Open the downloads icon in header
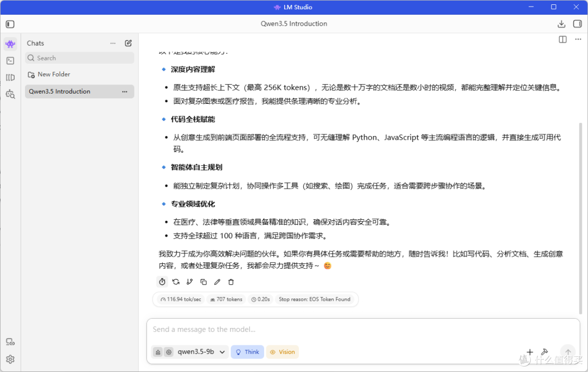 click(x=561, y=24)
